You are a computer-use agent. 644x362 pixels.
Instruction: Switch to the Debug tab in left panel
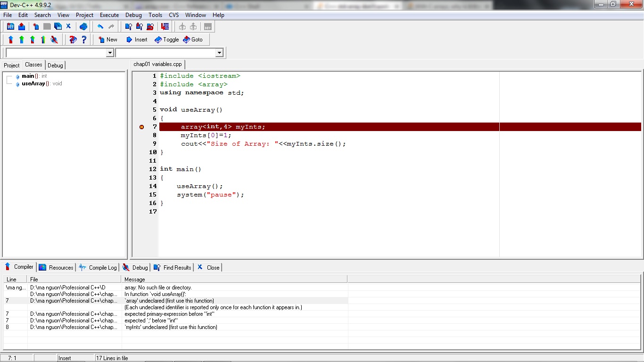click(x=55, y=65)
